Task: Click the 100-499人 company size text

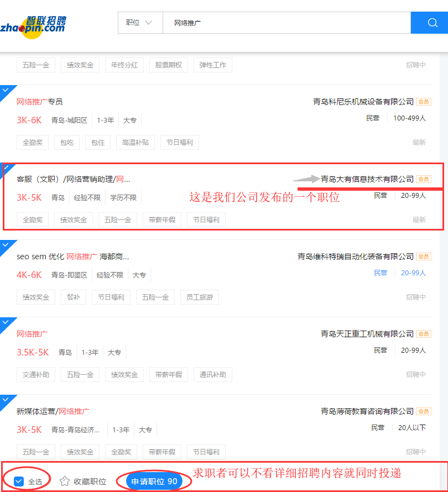Action: (409, 118)
